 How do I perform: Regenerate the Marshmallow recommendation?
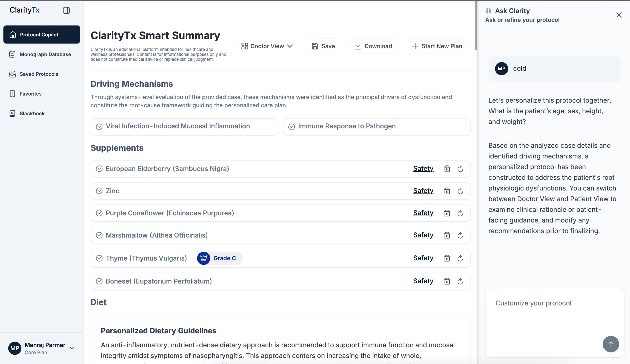pyautogui.click(x=460, y=235)
